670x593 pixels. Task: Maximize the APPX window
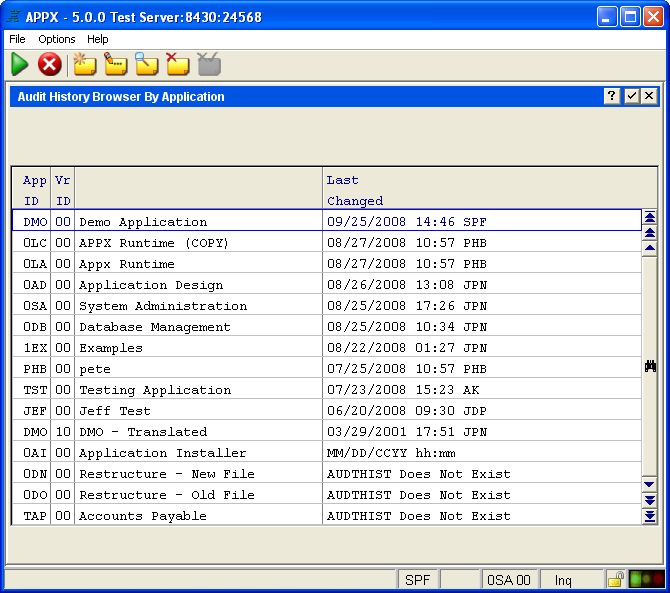coord(630,17)
